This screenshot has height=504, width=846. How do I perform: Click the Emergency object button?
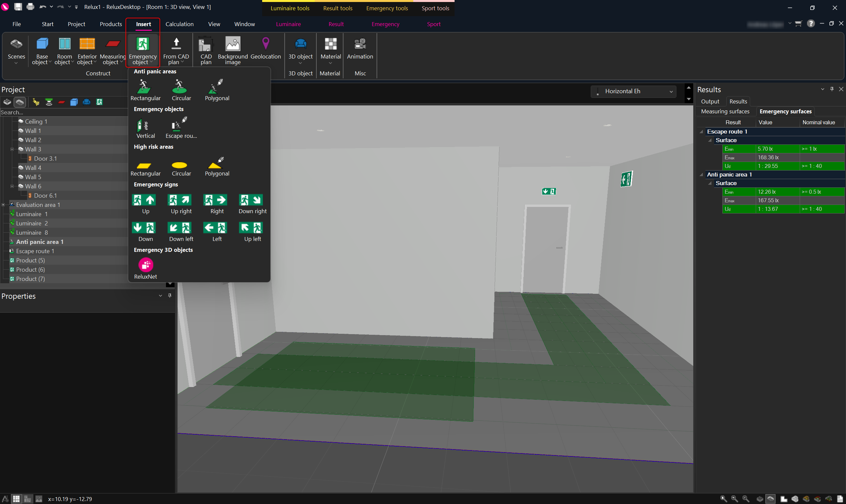[x=142, y=50]
